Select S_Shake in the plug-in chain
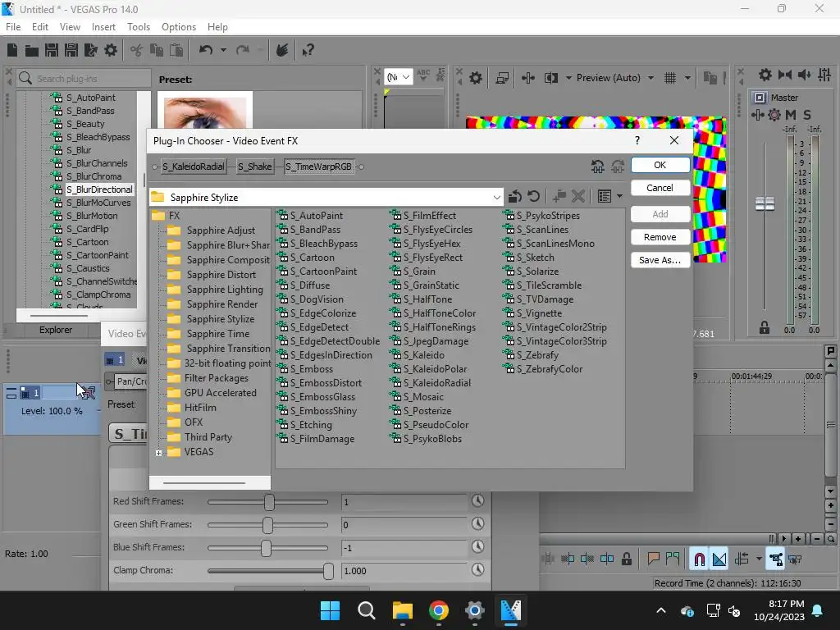Image resolution: width=840 pixels, height=630 pixels. 254,167
